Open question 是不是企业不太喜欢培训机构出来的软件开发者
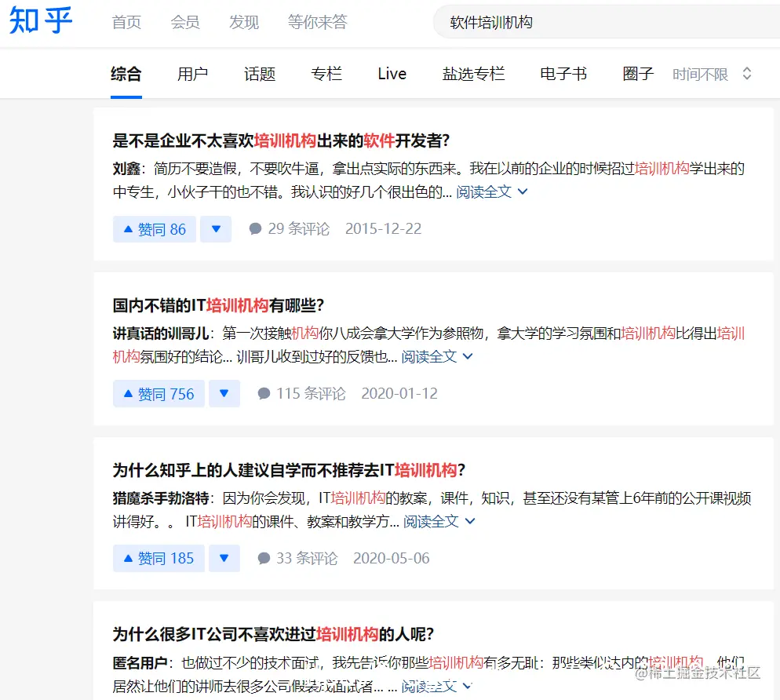 point(281,140)
